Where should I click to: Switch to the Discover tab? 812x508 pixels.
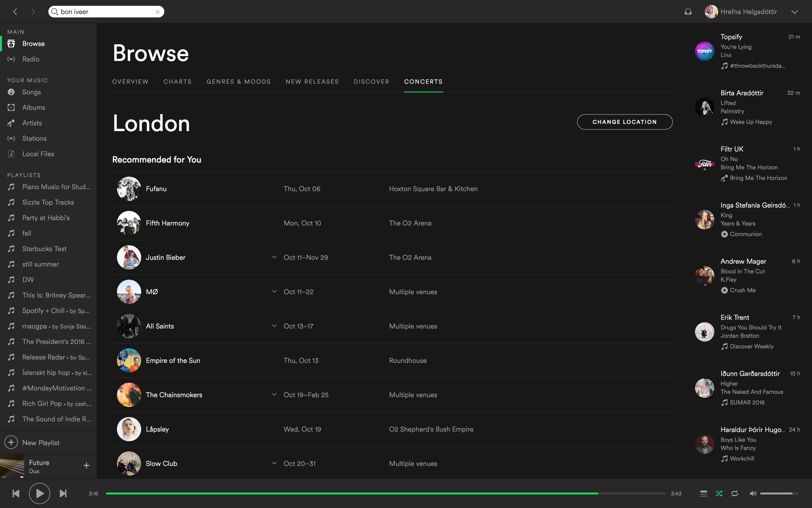coord(371,82)
